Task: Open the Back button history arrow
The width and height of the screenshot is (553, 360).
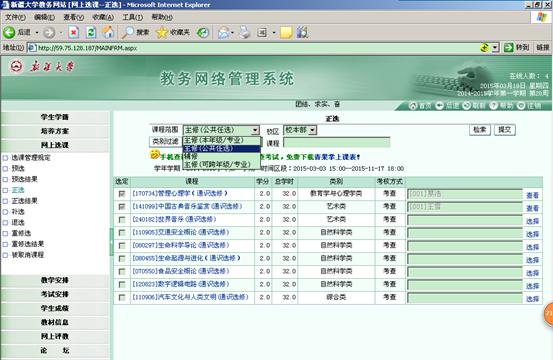Action: [x=37, y=33]
